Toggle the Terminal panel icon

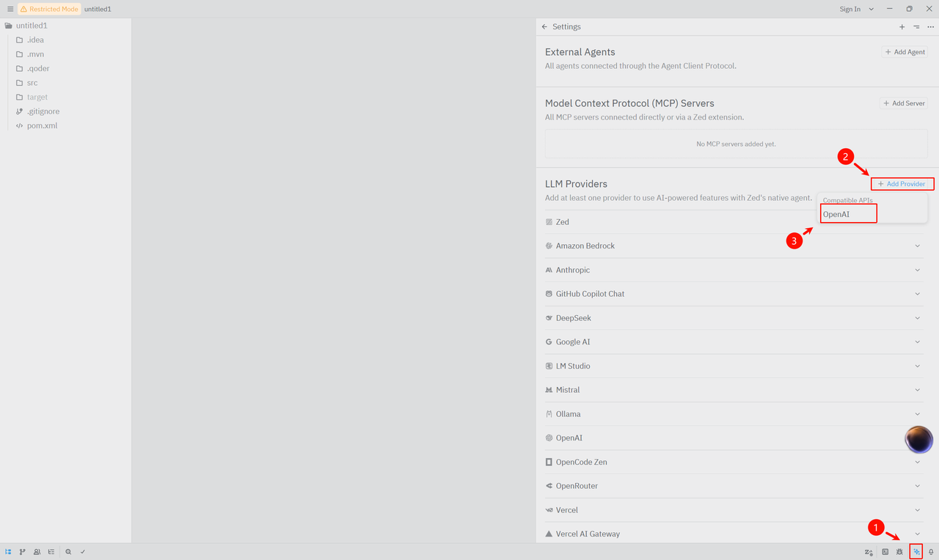885,552
